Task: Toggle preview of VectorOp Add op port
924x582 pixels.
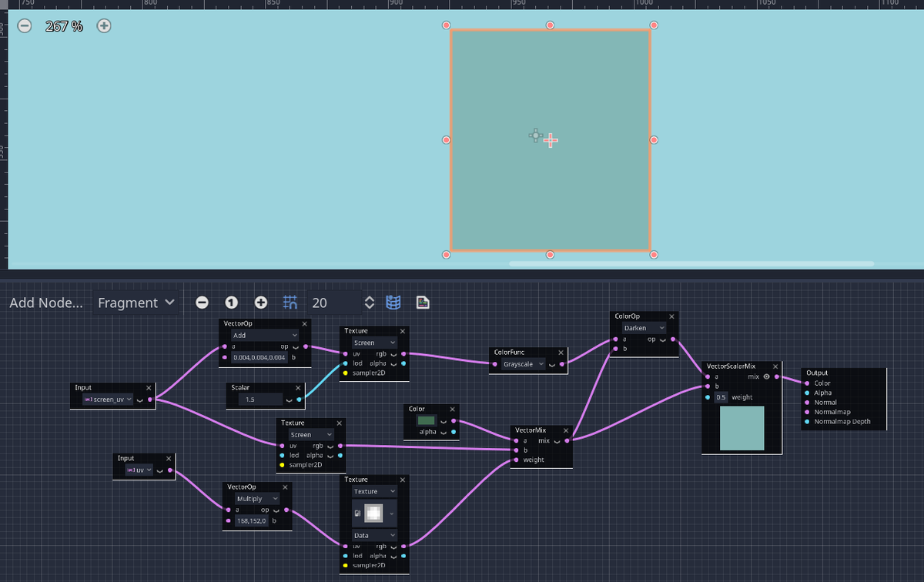Action: point(296,347)
